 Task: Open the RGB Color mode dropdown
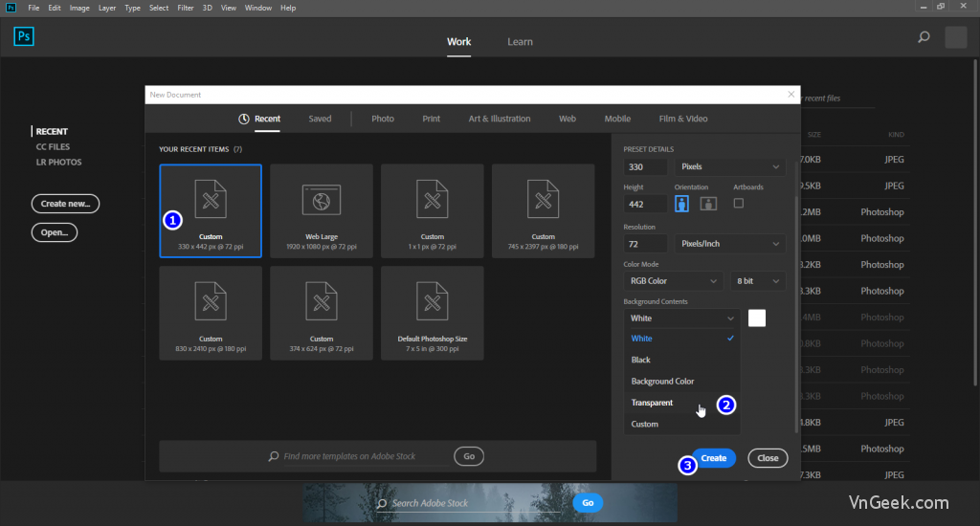click(673, 281)
